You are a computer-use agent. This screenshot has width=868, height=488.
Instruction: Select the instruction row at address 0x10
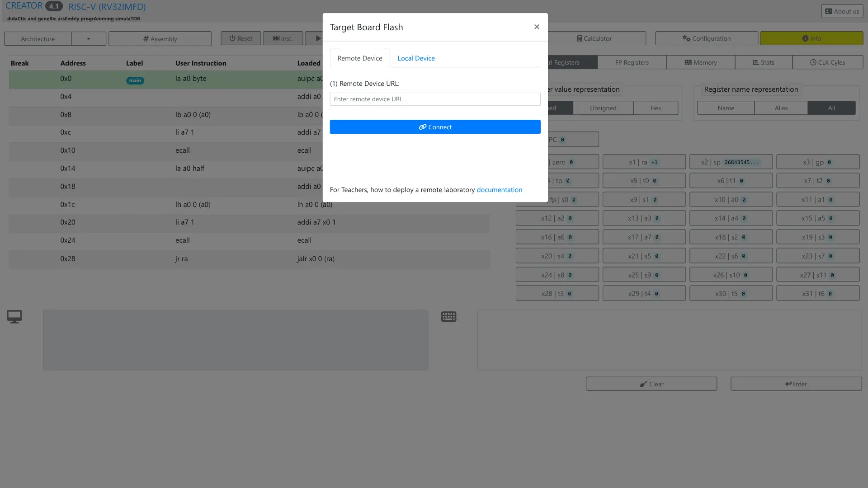(x=249, y=150)
